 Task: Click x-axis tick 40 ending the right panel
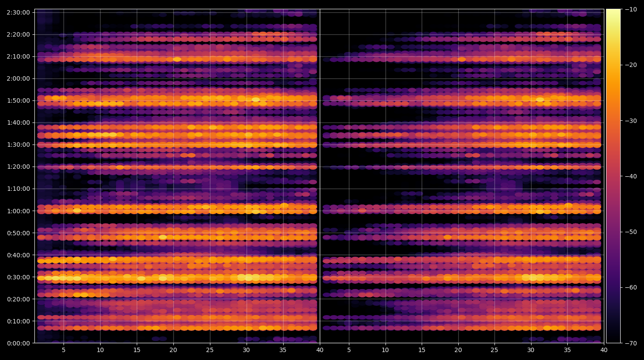coord(604,350)
